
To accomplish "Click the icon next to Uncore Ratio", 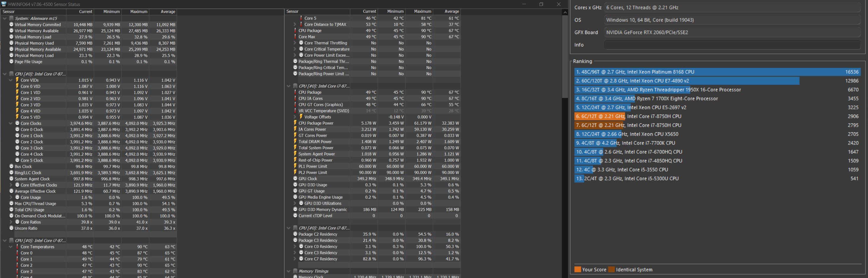I will (x=12, y=228).
